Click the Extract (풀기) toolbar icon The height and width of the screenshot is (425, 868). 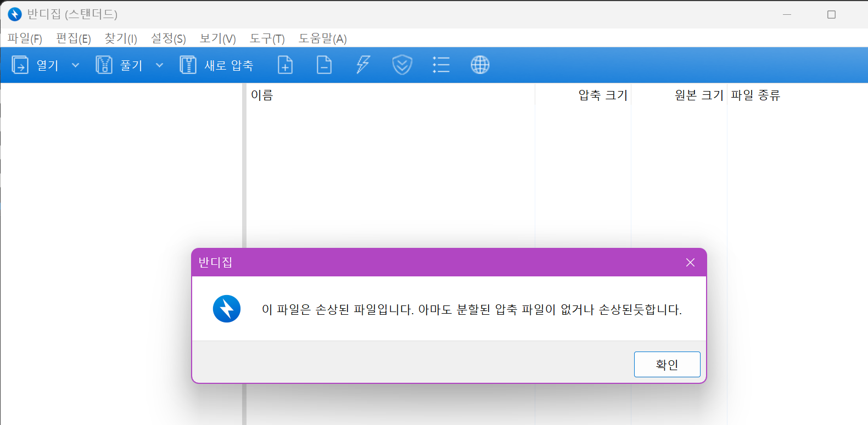coord(104,65)
